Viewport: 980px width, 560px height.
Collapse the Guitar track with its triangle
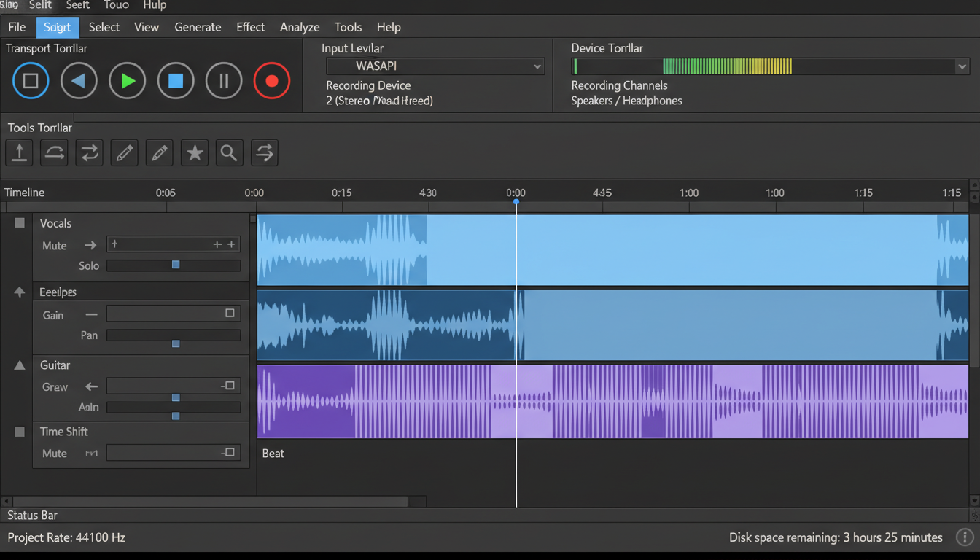pos(19,365)
